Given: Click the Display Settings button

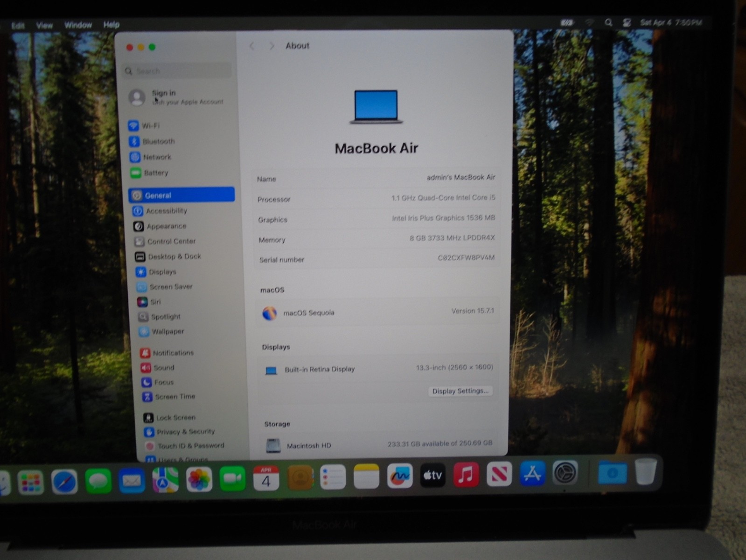Looking at the screenshot, I should coord(460,391).
